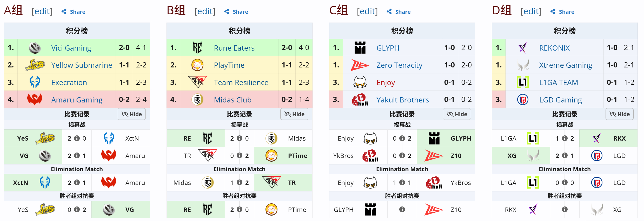Open info icon for RKX vs XG match
This screenshot has height=221, width=644.
coord(565,209)
